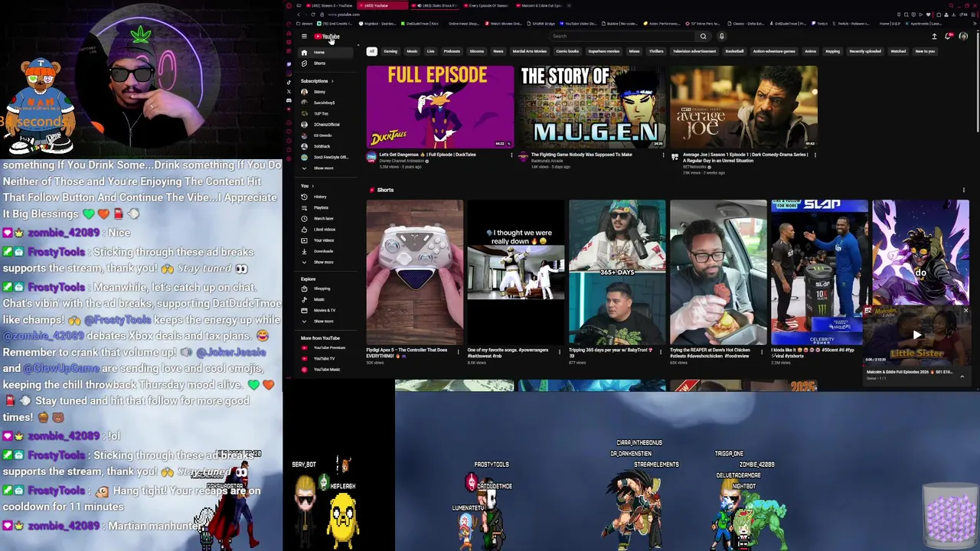Expand Show more under Explore
The image size is (980, 551).
tap(326, 321)
